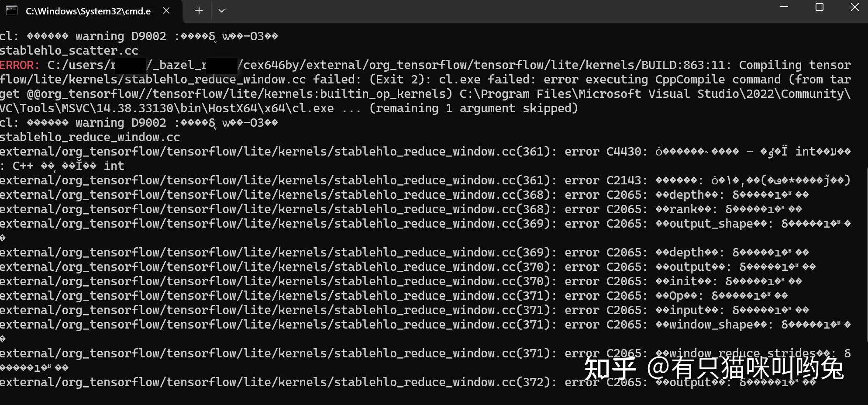
Task: Click the cmd.exe icon on the tab
Action: 11,10
